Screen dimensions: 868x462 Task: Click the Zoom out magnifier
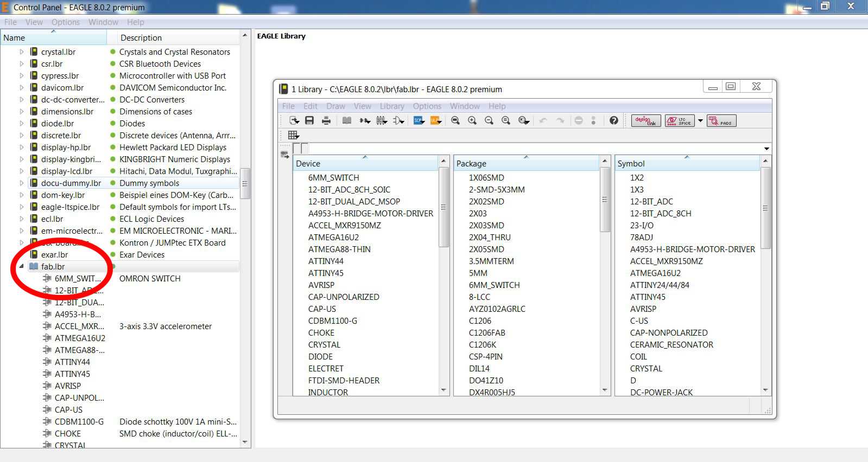click(x=489, y=120)
